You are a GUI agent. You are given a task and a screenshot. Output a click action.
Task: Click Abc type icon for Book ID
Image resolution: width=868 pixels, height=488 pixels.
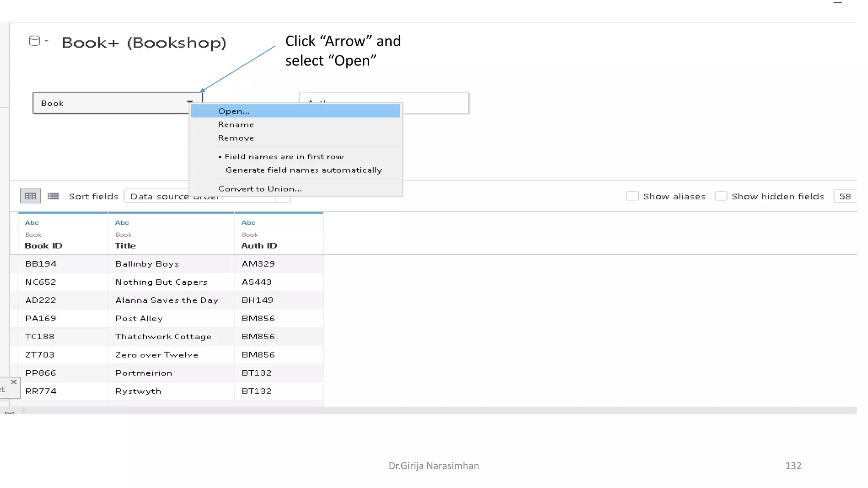[32, 223]
